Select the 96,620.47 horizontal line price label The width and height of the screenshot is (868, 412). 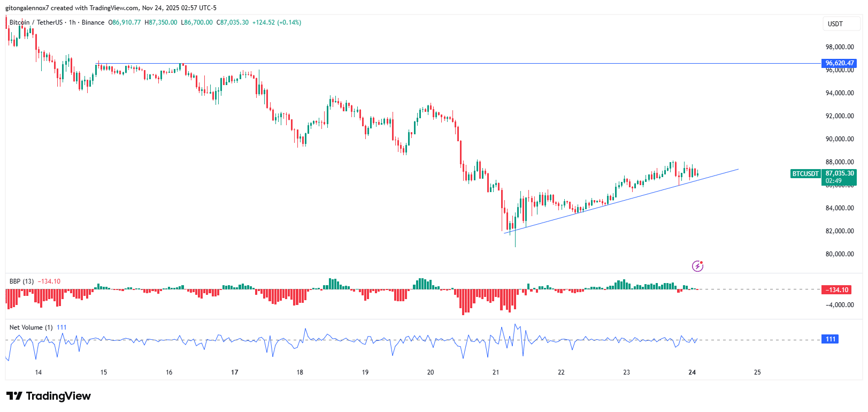point(839,63)
